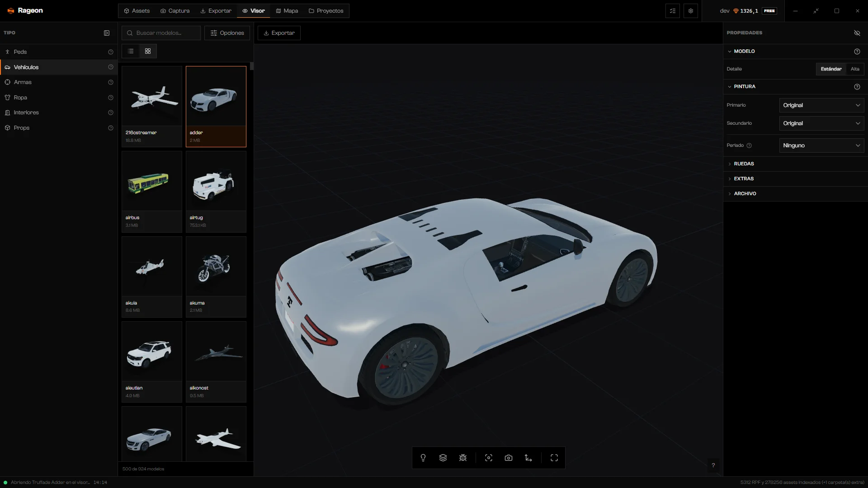Switch model list to grid view
The width and height of the screenshot is (868, 488).
click(148, 51)
